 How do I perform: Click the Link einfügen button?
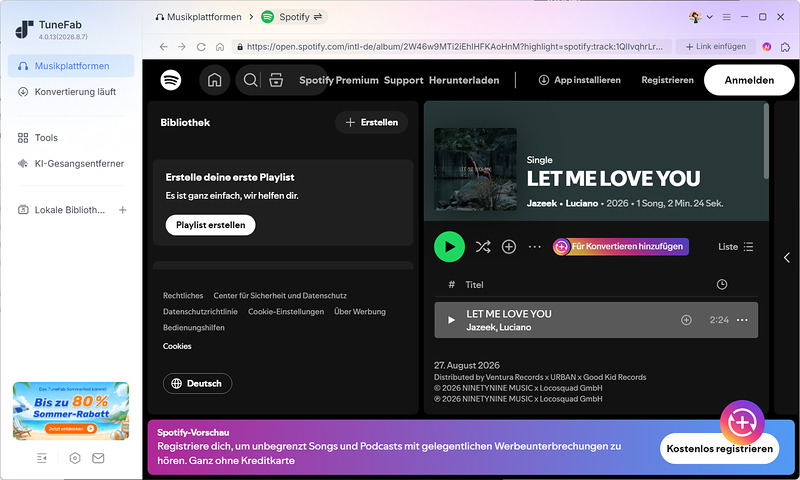(x=715, y=46)
